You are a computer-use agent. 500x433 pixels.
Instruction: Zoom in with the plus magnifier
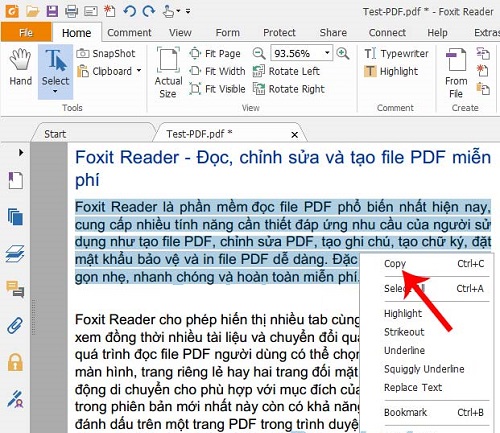[343, 53]
